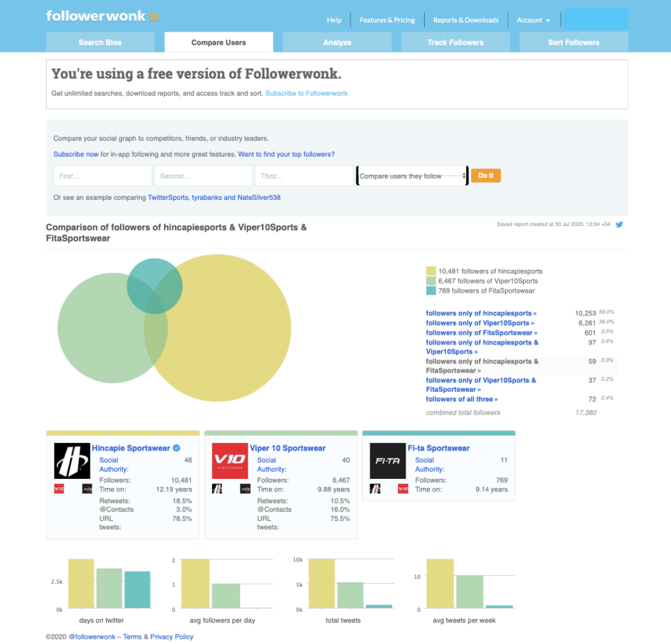This screenshot has width=671, height=644.
Task: Click yellow legend swatch for hincapiesports followers
Action: click(x=431, y=271)
